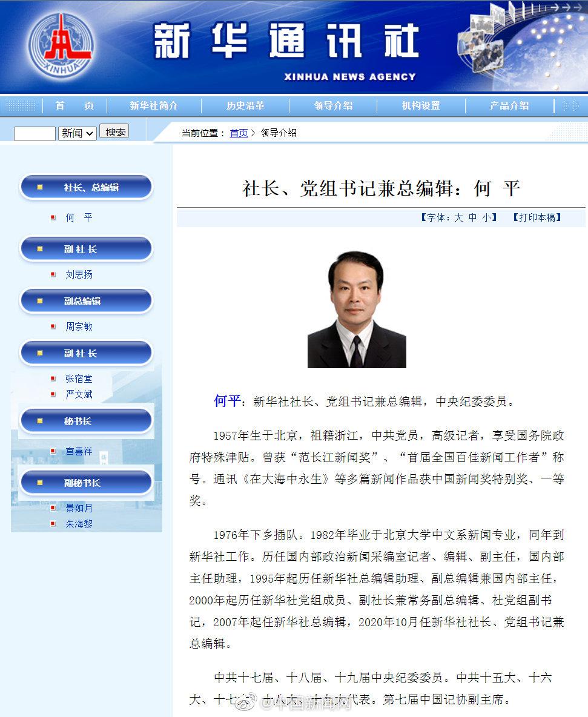588x717 pixels.
Task: Follow the 首页 breadcrumb link
Action: click(239, 133)
